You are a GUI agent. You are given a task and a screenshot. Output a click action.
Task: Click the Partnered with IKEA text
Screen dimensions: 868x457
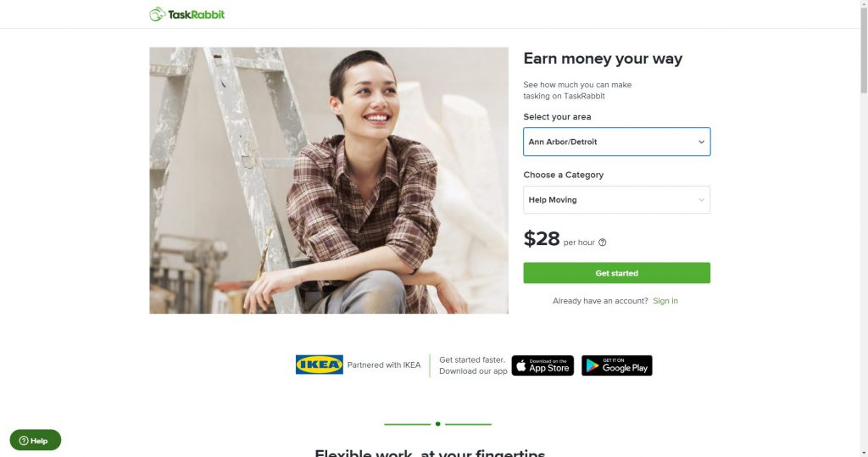coord(384,365)
